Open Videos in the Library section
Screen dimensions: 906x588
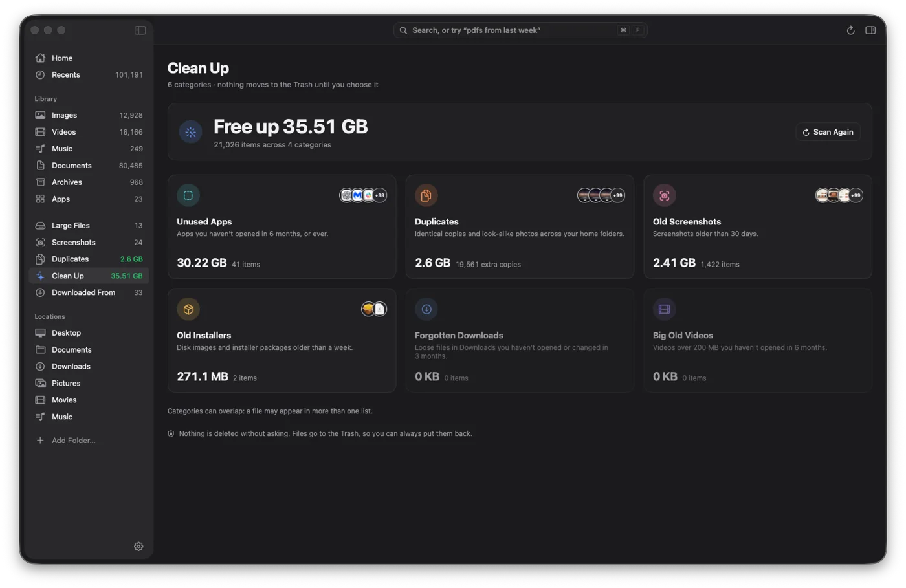click(89, 132)
